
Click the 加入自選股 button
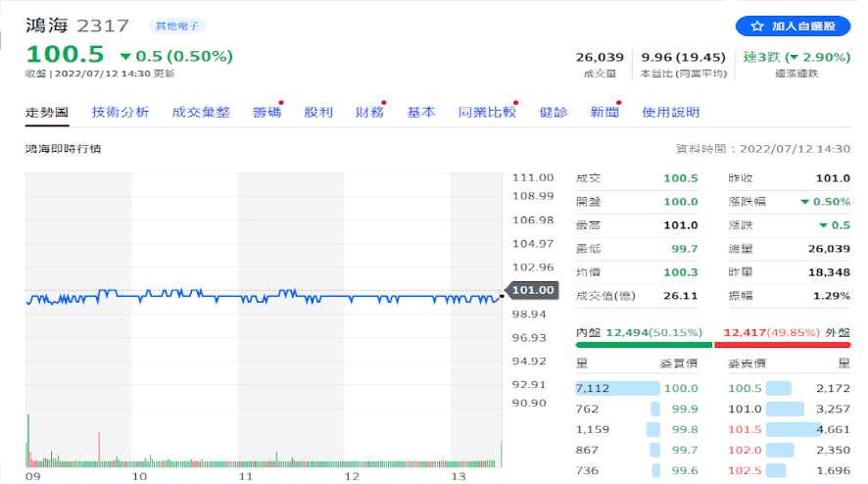pyautogui.click(x=793, y=26)
